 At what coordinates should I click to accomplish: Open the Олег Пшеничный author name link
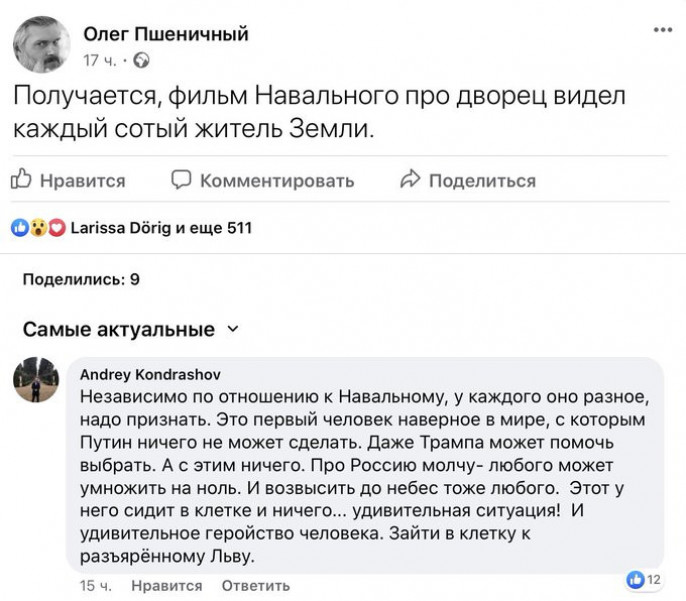click(x=165, y=36)
